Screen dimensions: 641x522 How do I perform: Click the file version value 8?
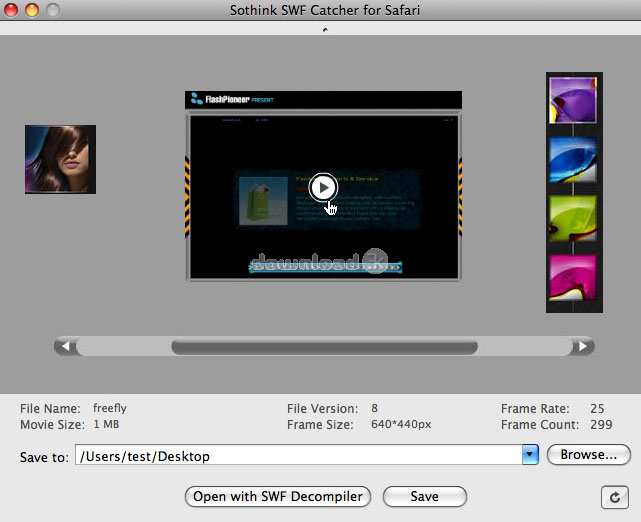[x=374, y=408]
